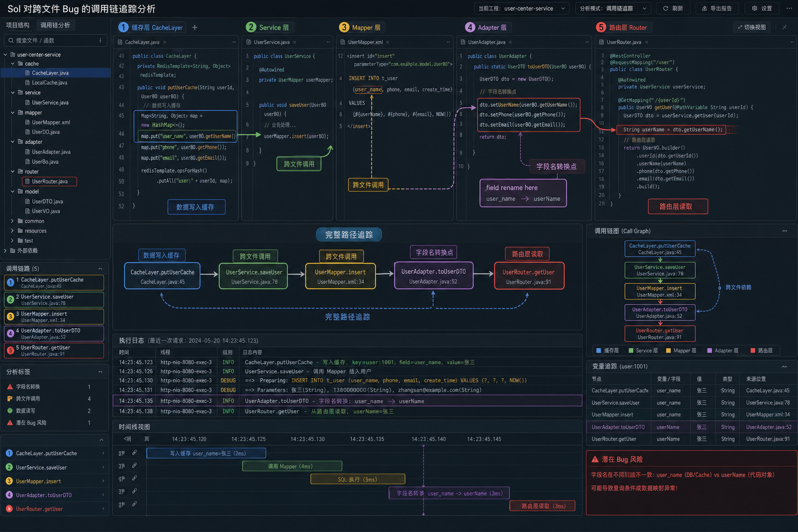Expand the resources folder
The width and height of the screenshot is (798, 532).
pyautogui.click(x=13, y=231)
